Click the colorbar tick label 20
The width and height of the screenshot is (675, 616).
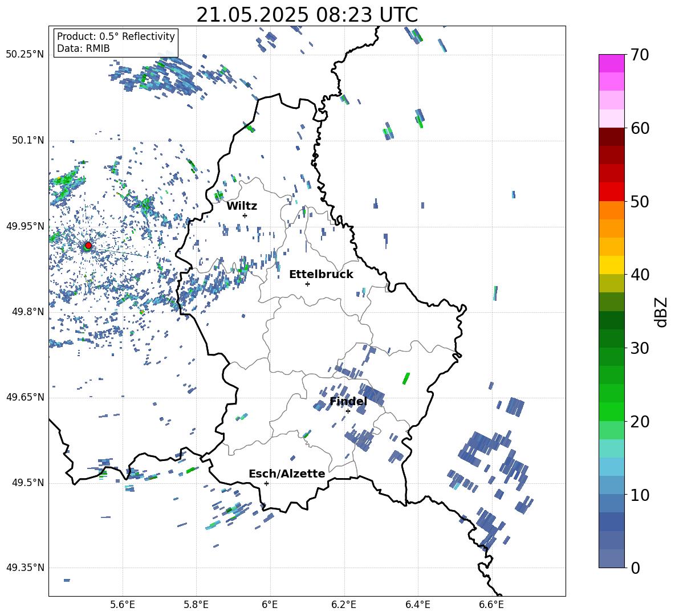point(640,422)
